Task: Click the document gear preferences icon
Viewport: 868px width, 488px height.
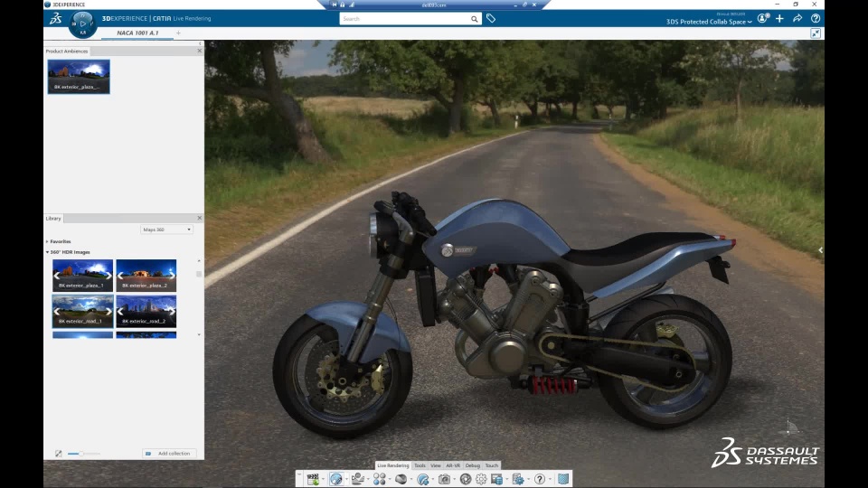Action: (x=518, y=479)
